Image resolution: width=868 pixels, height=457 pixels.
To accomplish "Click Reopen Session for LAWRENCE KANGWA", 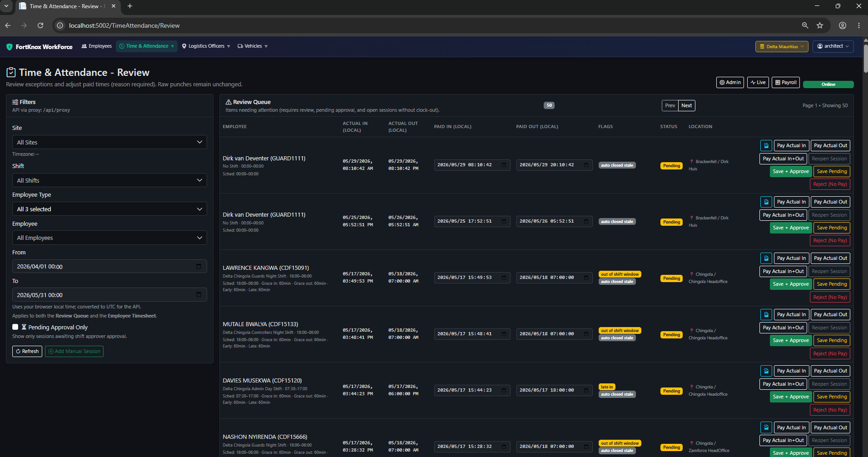I will (x=829, y=272).
